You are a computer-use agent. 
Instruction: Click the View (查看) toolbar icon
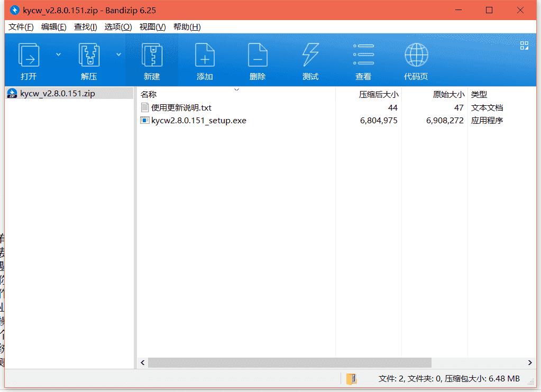(x=363, y=54)
